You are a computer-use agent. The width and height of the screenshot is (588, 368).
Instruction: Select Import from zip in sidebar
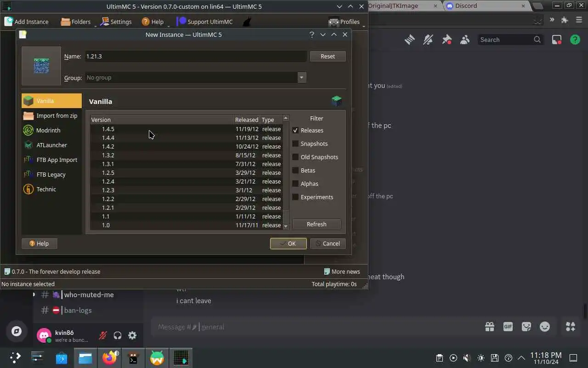point(51,115)
